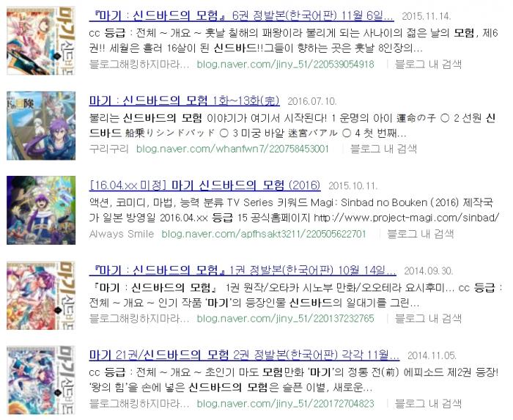Screen dimensions: 513x420
Task: Open thumbnail of the 2016 TV series post
Action: 41,210
